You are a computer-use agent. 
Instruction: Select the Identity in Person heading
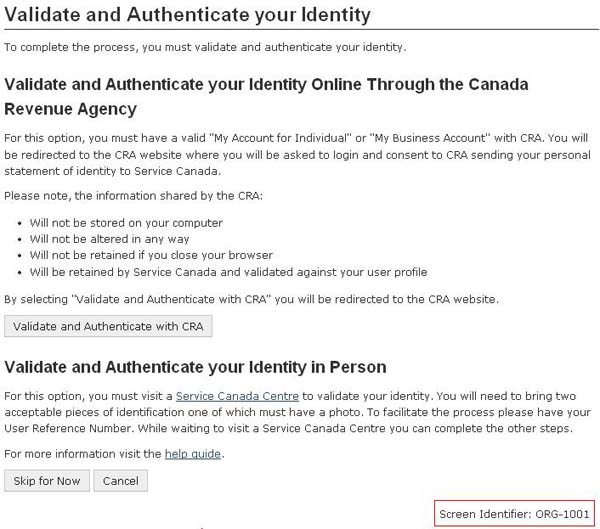tap(195, 367)
